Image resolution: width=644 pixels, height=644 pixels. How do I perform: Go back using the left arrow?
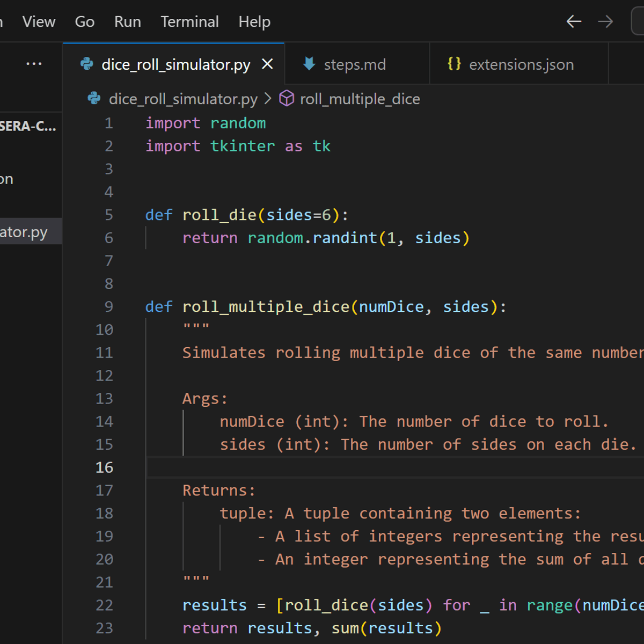[574, 21]
